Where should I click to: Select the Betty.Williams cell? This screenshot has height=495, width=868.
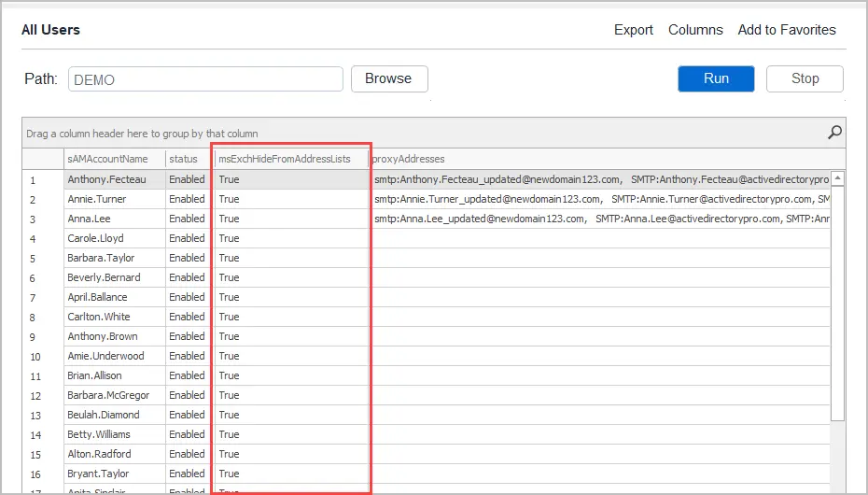click(114, 434)
